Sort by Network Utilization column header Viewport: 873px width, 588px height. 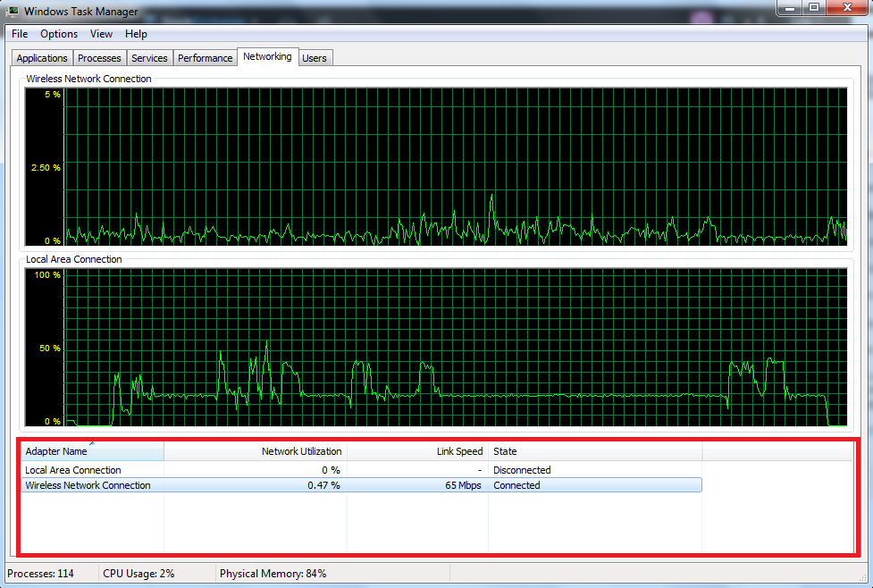(x=256, y=451)
